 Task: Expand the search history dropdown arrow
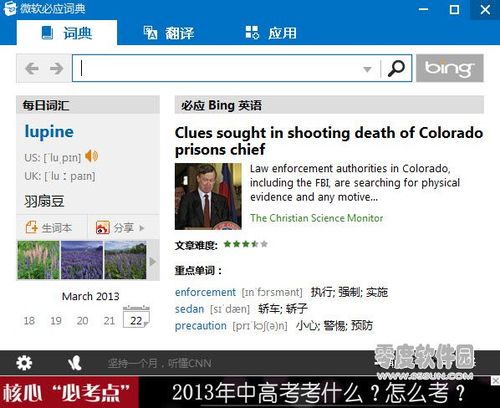coord(367,69)
